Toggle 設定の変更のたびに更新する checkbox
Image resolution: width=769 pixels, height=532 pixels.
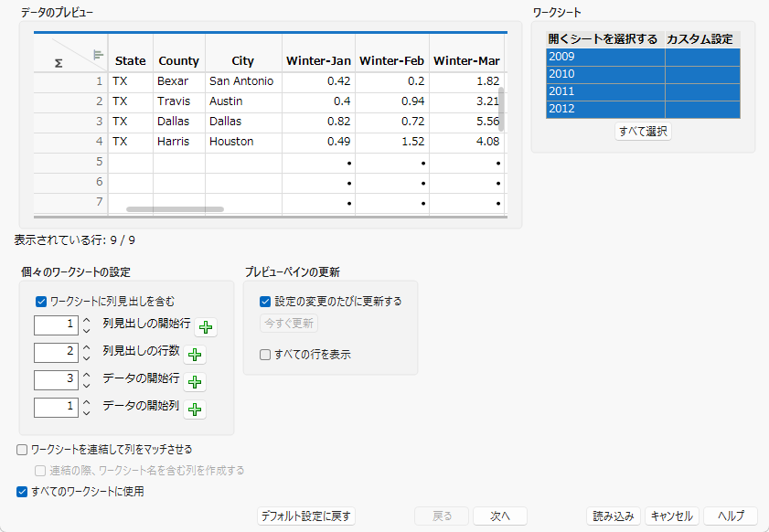click(x=265, y=302)
